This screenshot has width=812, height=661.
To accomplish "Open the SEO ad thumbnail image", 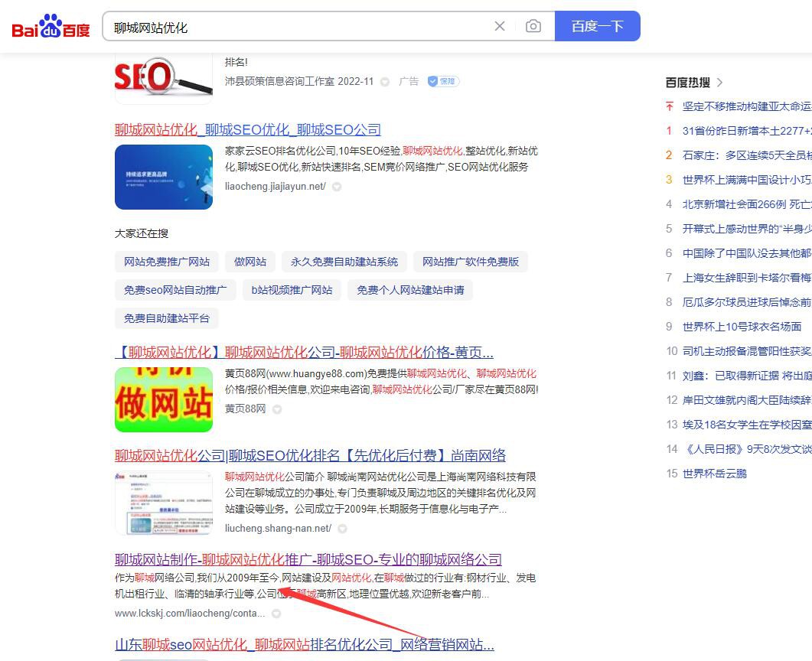I will tap(164, 77).
